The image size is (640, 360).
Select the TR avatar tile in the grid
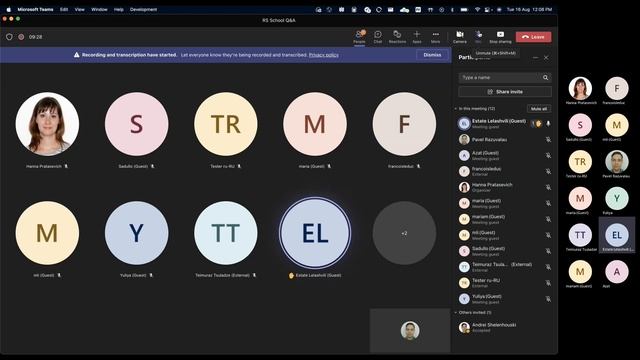click(226, 124)
